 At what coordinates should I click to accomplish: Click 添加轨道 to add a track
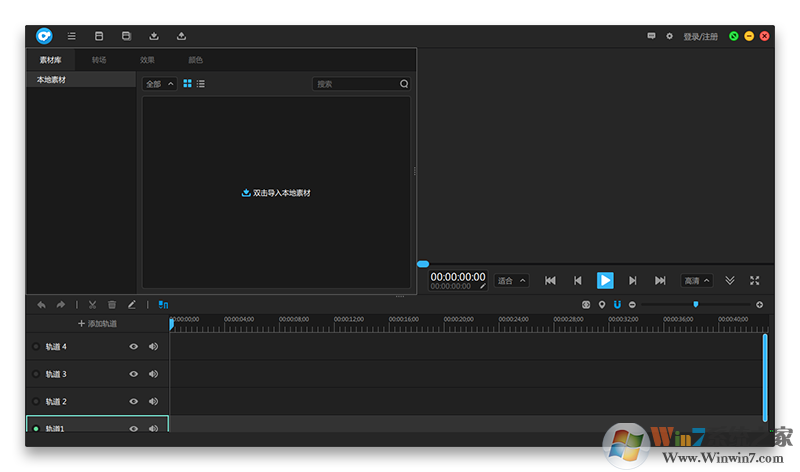click(97, 323)
